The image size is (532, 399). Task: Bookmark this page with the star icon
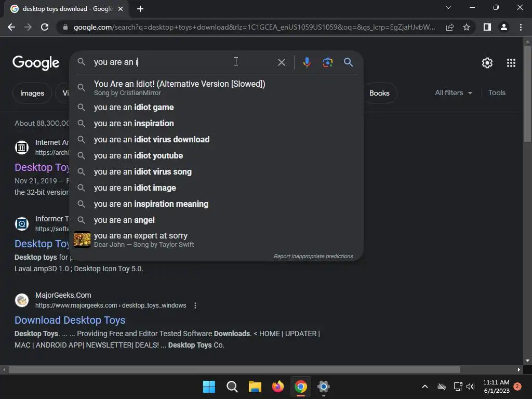click(467, 27)
